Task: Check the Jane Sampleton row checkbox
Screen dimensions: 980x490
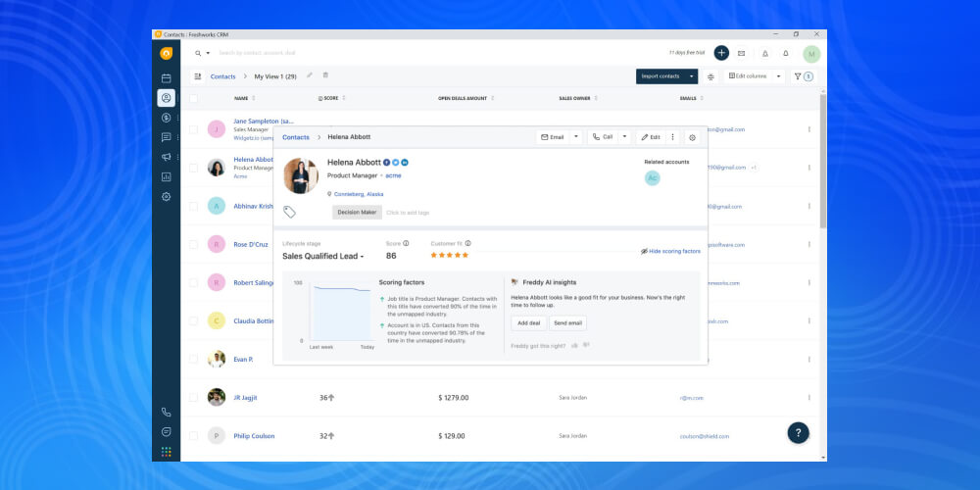Action: point(194,129)
